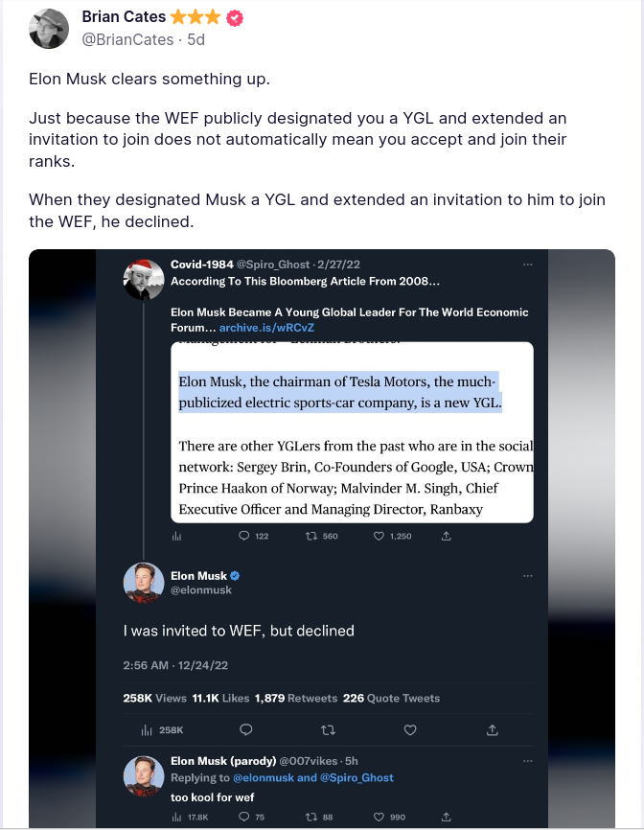Open the three-dot menu on the Covid-1984 tweet
Image resolution: width=644 pixels, height=830 pixels.
pyautogui.click(x=528, y=264)
